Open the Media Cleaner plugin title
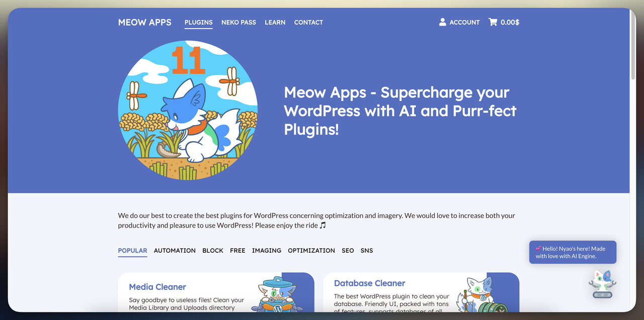This screenshot has height=320, width=644. pos(157,287)
